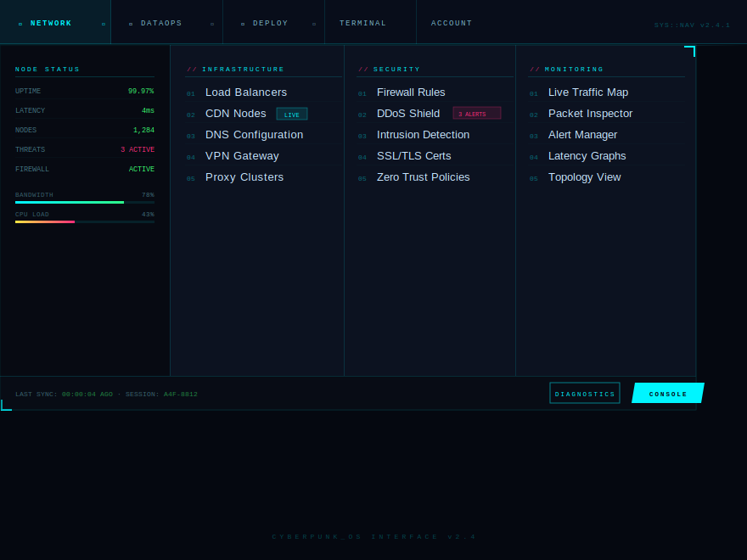Select the NODES value 1,284
The width and height of the screenshot is (747, 560).
pos(143,130)
